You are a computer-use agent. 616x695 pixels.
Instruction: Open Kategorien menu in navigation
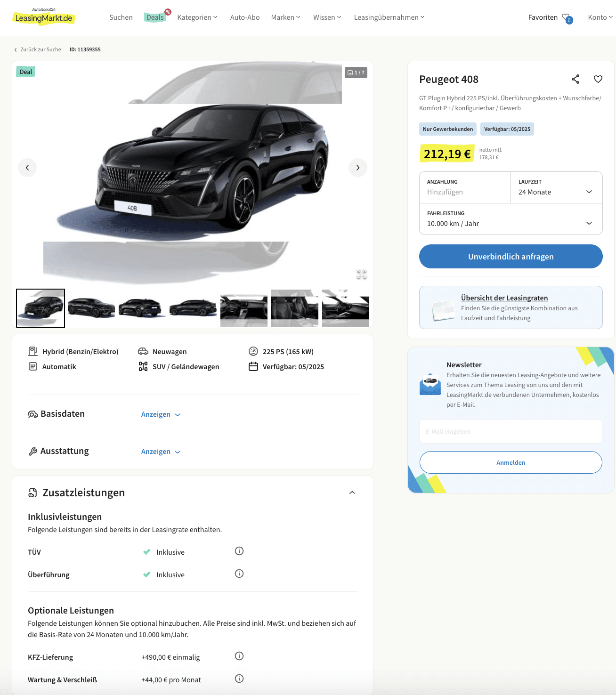click(x=197, y=17)
